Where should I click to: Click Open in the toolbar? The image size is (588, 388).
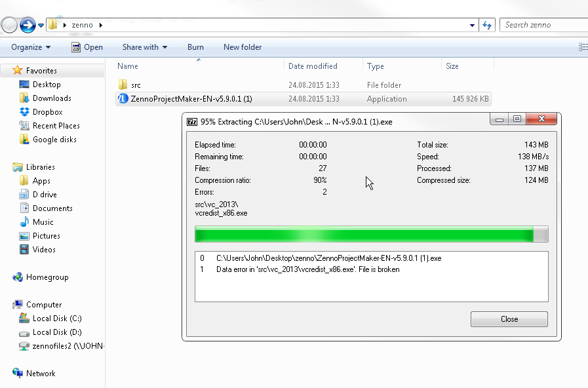tap(87, 47)
